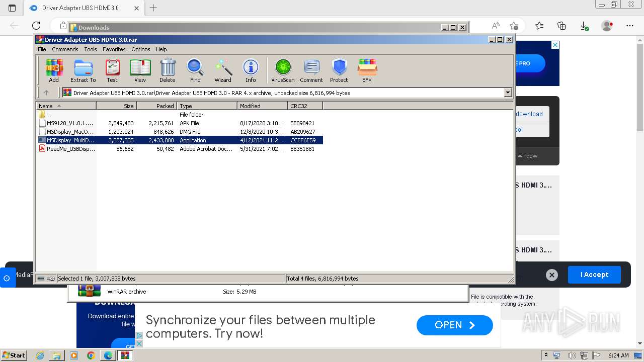644x362 pixels.
Task: Click the volume speaker tray icon
Action: pyautogui.click(x=572, y=355)
